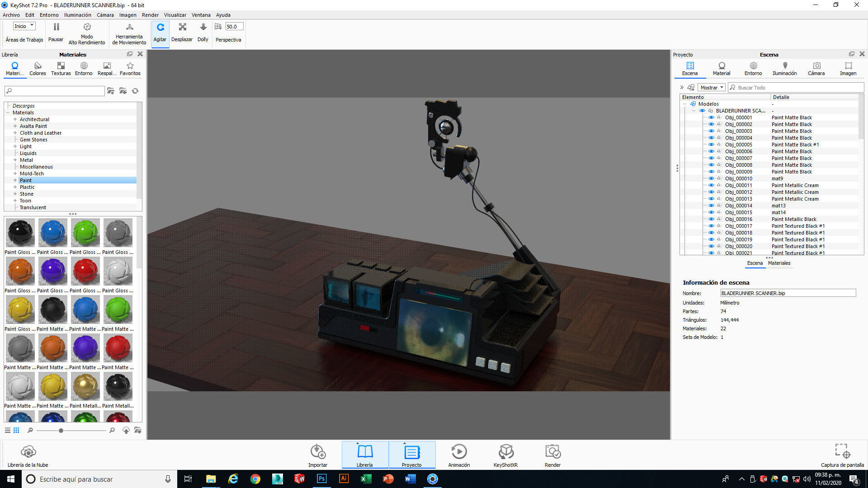The width and height of the screenshot is (868, 488).
Task: Select Obj_000017 in the scene tree
Action: pos(739,226)
